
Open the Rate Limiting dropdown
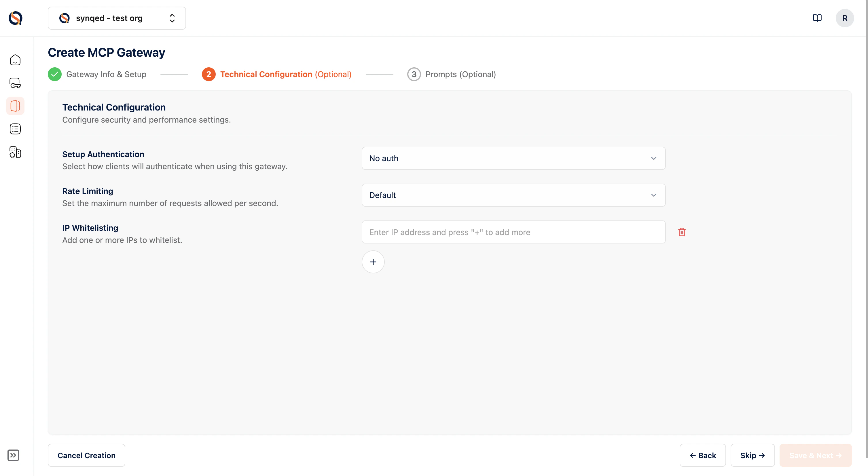pos(513,195)
